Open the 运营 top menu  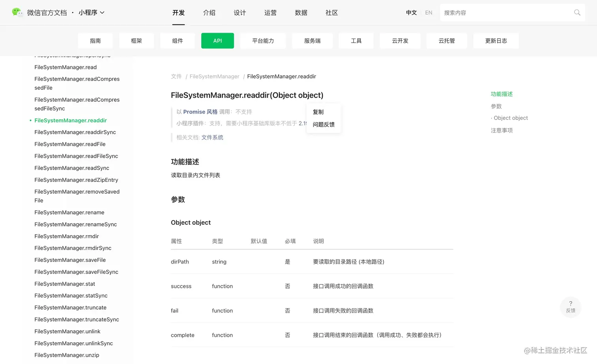click(x=270, y=13)
